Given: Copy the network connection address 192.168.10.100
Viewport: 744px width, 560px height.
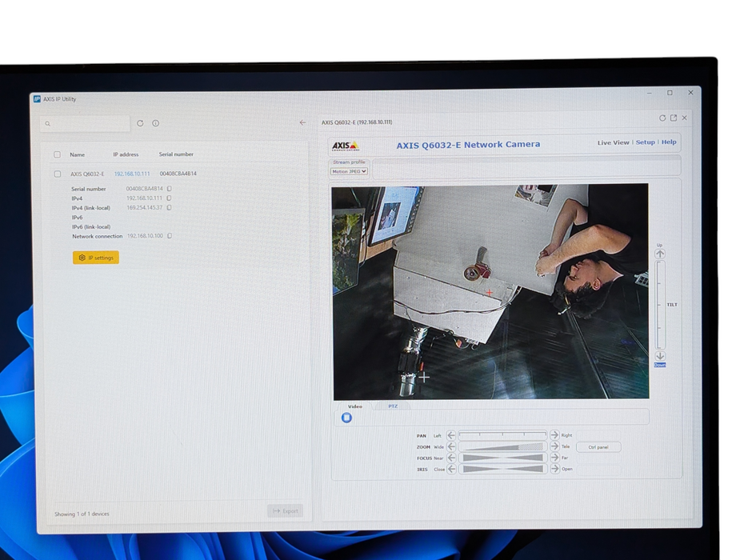Looking at the screenshot, I should [170, 236].
